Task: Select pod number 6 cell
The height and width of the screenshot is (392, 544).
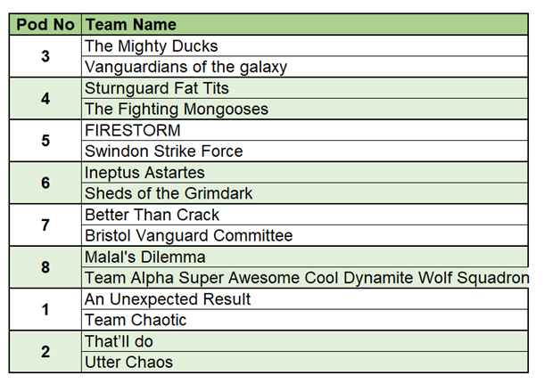Action: [x=45, y=183]
